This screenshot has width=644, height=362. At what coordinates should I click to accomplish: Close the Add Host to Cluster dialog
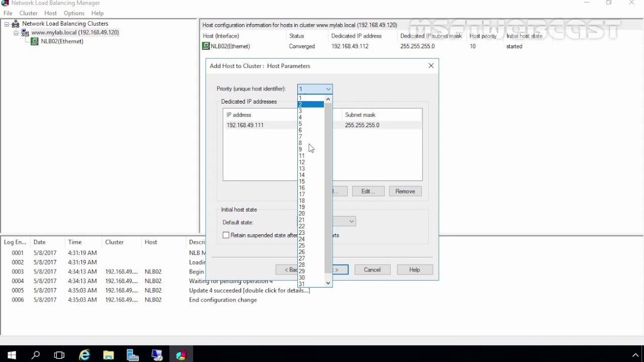coord(431,66)
